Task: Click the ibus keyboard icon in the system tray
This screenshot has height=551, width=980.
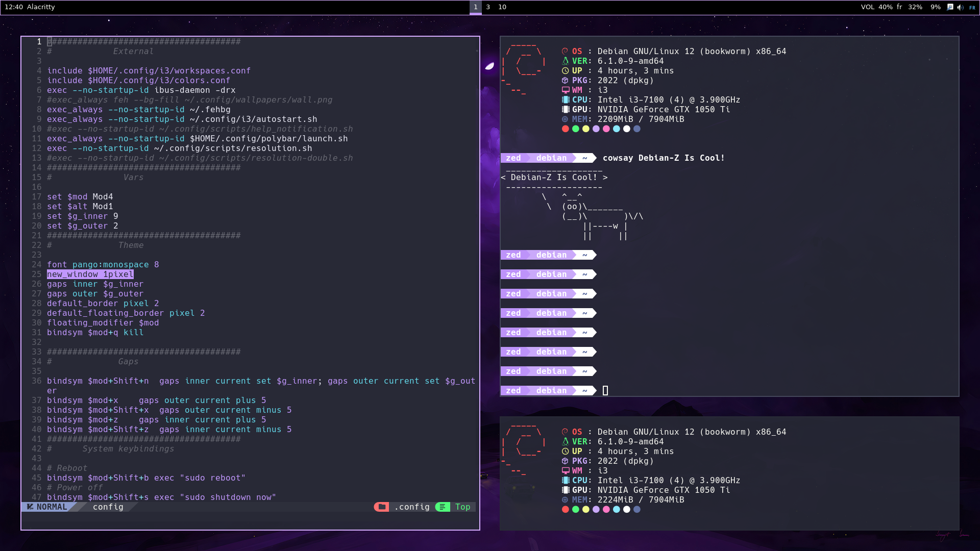Action: coord(949,7)
